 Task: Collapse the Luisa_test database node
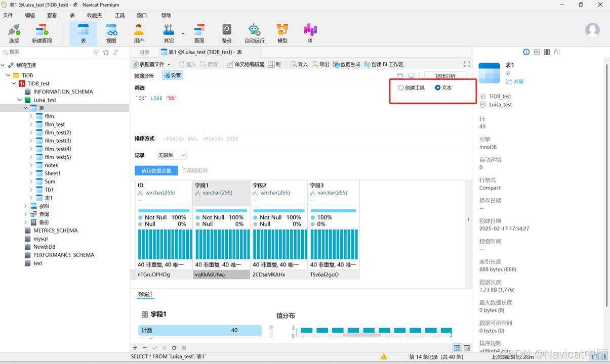[20, 100]
